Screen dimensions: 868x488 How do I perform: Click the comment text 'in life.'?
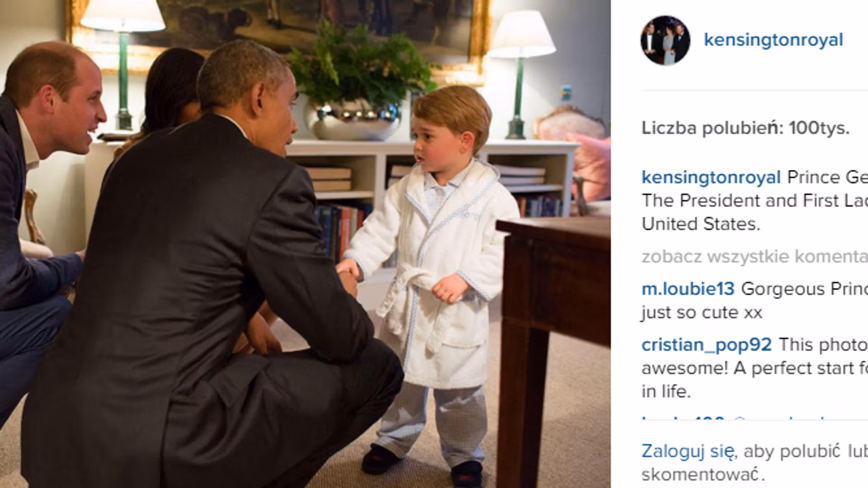(666, 391)
